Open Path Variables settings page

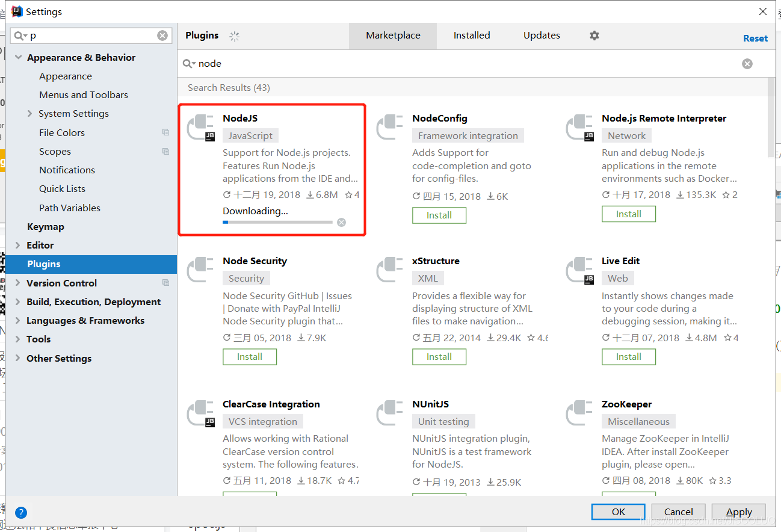point(70,208)
